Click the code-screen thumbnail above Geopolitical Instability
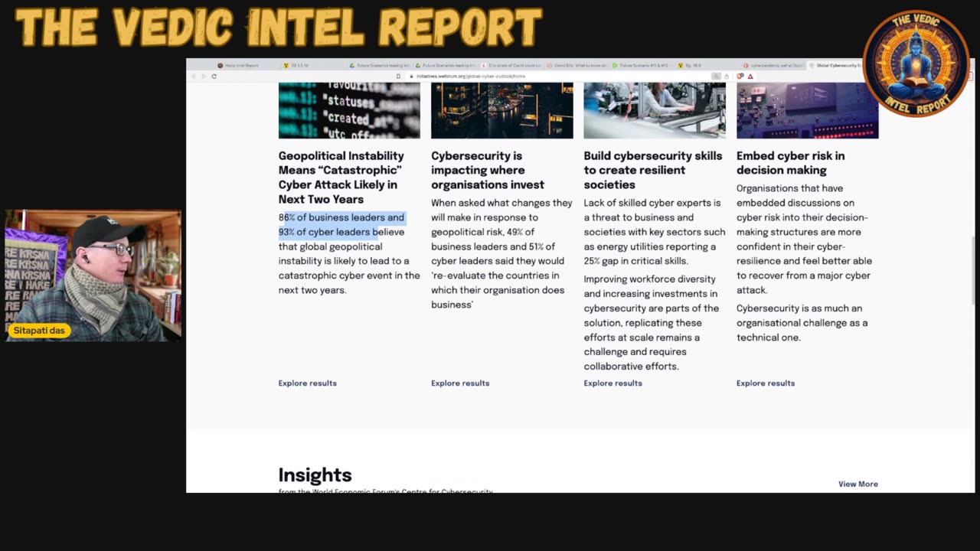Viewport: 980px width, 551px height. 349,110
